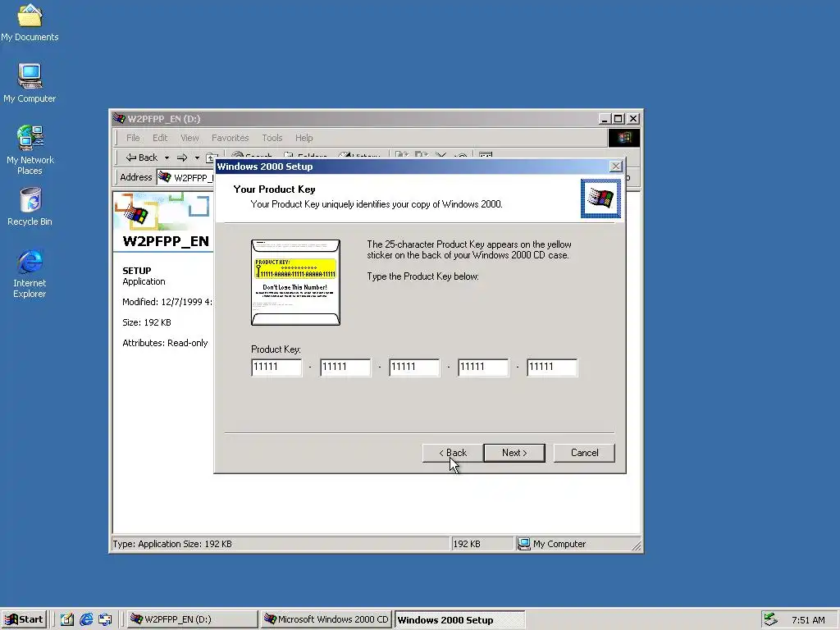The width and height of the screenshot is (840, 630).
Task: Select the Recycle Bin desktop icon
Action: point(30,207)
